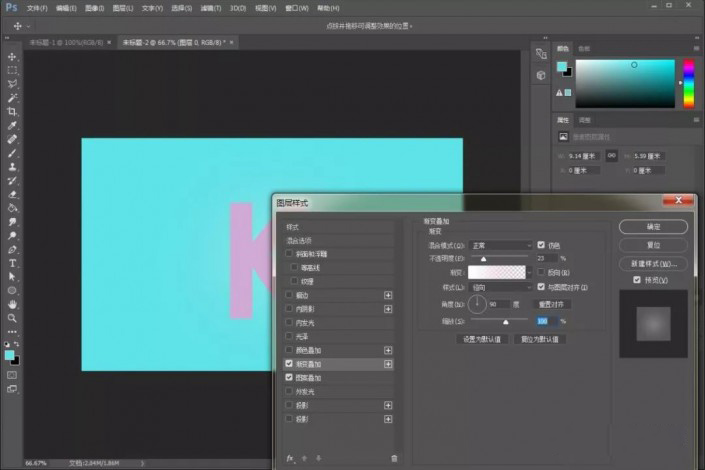The height and width of the screenshot is (470, 705).
Task: Open the 样式 gradient style dropdown
Action: [500, 287]
